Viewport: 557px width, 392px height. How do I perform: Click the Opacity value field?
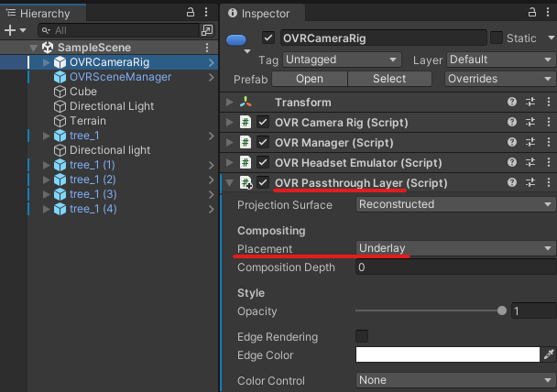[533, 311]
